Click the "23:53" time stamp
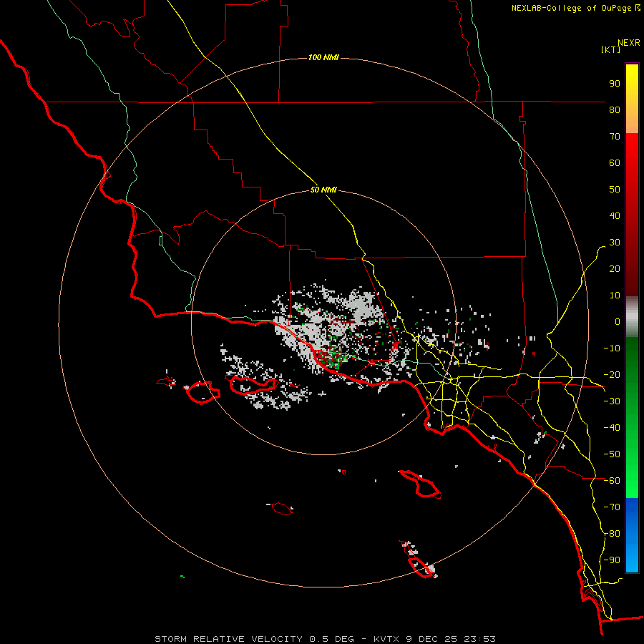The image size is (644, 644). click(479, 639)
